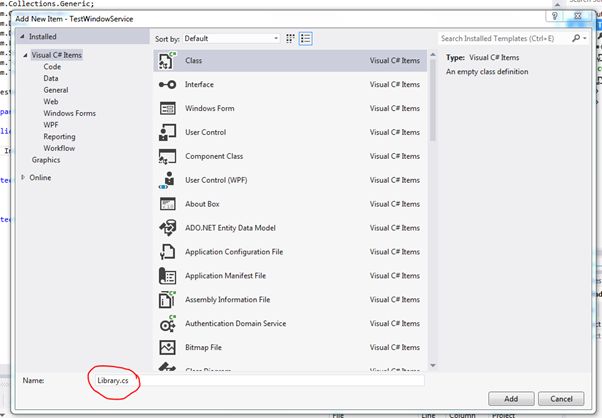Viewport: 602px width, 418px height.
Task: Collapse the Visual C# Items tree node
Action: point(25,55)
